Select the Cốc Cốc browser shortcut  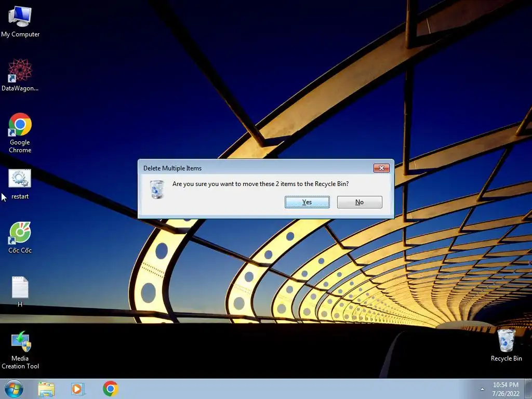click(20, 237)
